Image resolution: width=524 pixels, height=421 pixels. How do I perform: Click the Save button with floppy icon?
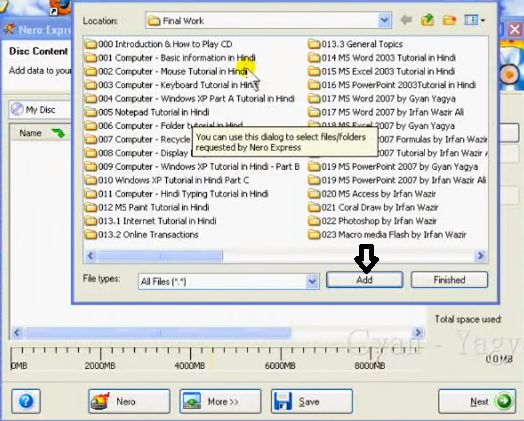pos(312,401)
